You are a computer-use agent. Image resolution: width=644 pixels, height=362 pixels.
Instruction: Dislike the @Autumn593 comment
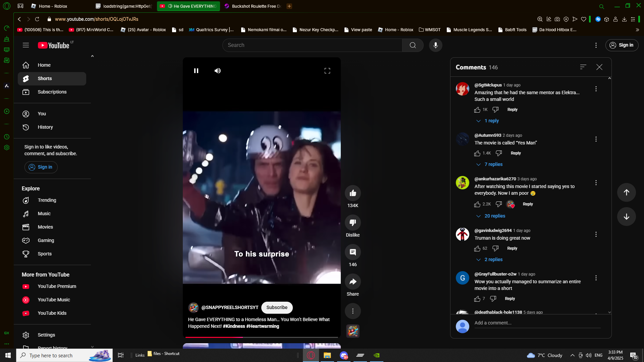point(499,154)
